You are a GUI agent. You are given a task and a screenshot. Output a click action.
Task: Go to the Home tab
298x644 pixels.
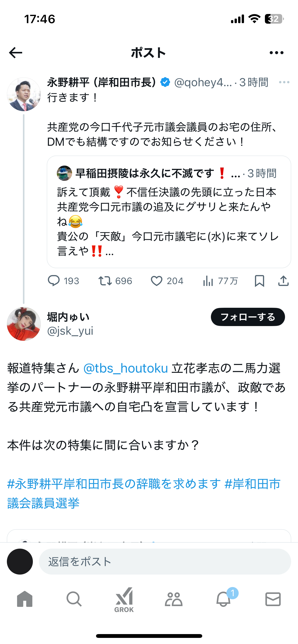(x=25, y=599)
